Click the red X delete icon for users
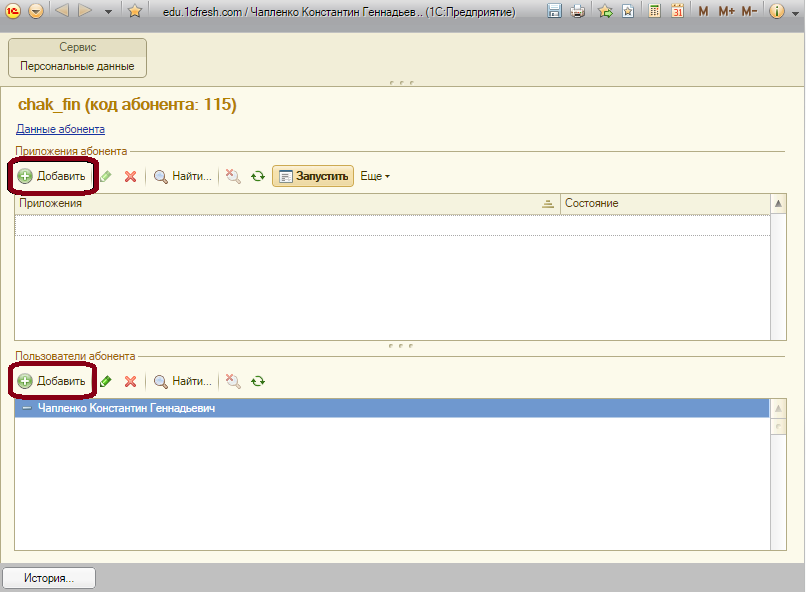Viewport: 806px width, 592px height. coord(131,381)
